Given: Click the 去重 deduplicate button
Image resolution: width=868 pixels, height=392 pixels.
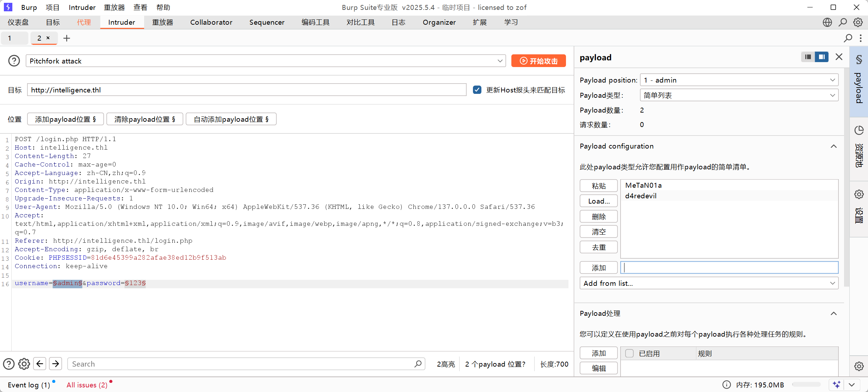Looking at the screenshot, I should [x=598, y=247].
